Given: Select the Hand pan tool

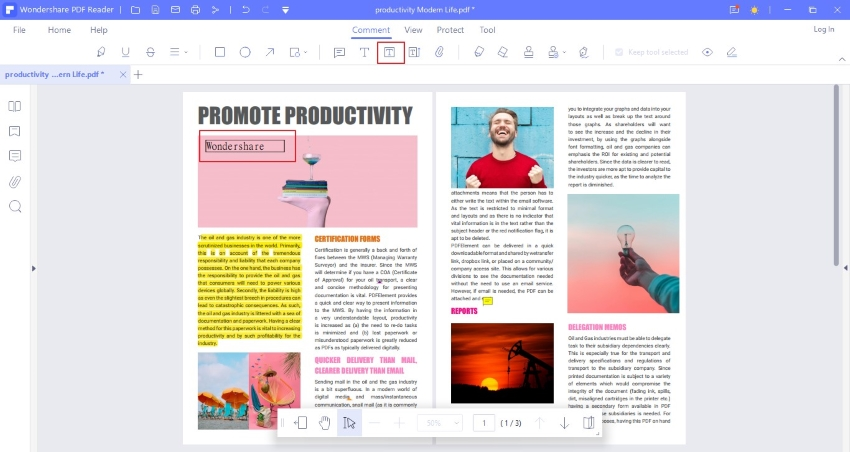Looking at the screenshot, I should pos(324,423).
